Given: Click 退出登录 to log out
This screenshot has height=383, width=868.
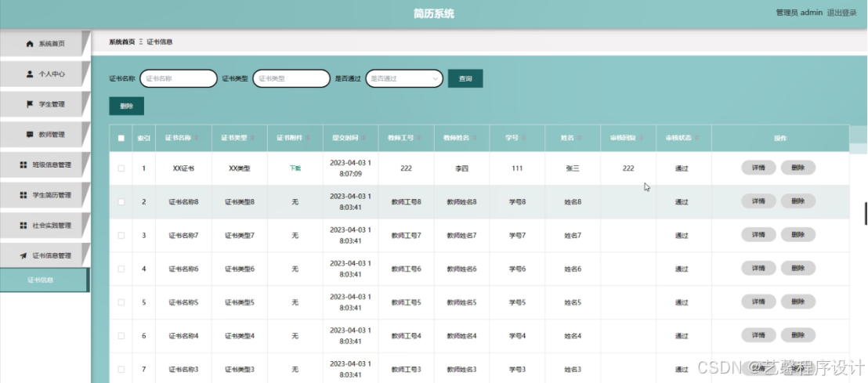Looking at the screenshot, I should tap(842, 13).
